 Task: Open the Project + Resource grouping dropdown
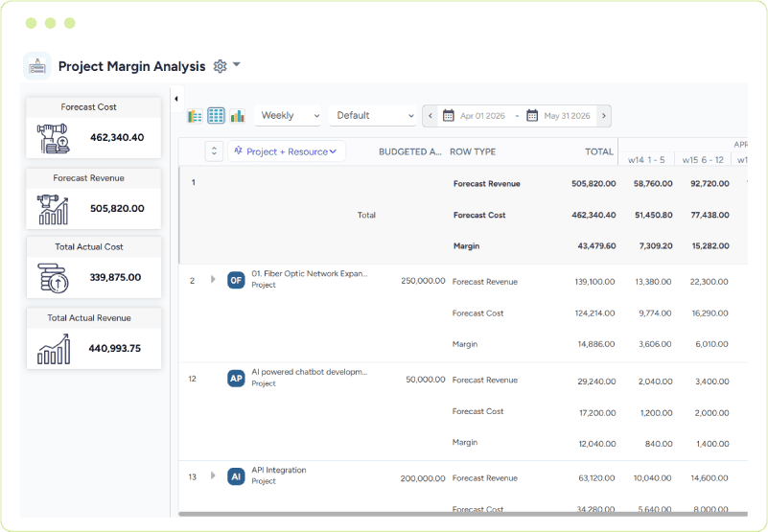click(x=287, y=151)
